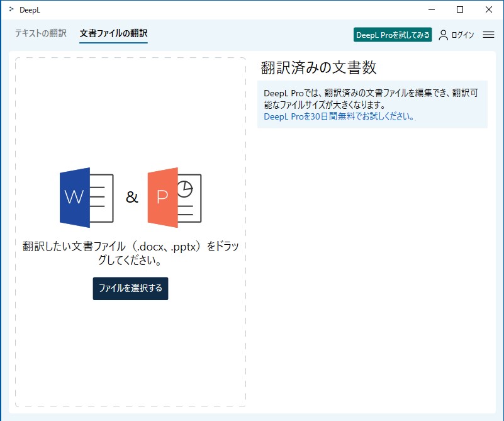Click the DeepL app icon in the title bar
Viewport: 504px width, 421px height.
coord(11,9)
